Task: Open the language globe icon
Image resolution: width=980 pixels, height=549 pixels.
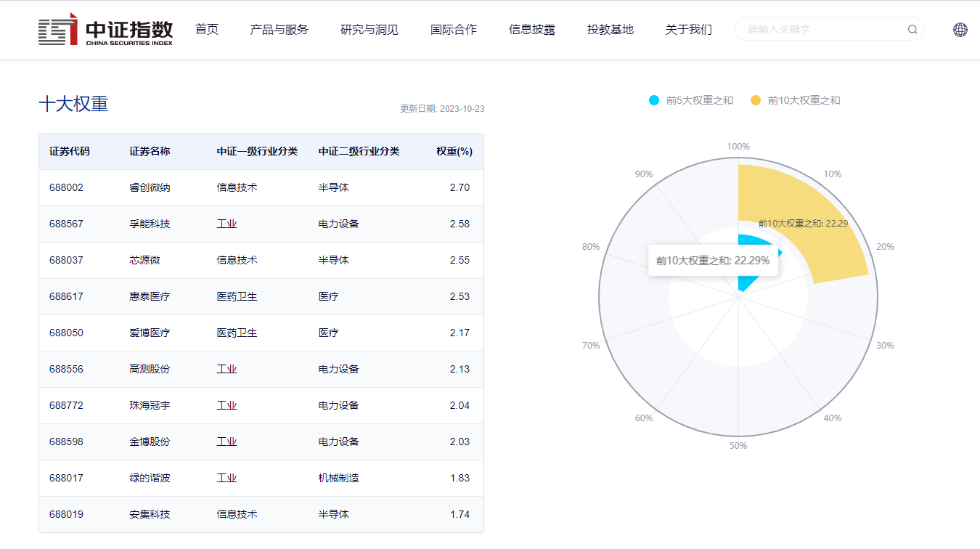Action: point(961,30)
